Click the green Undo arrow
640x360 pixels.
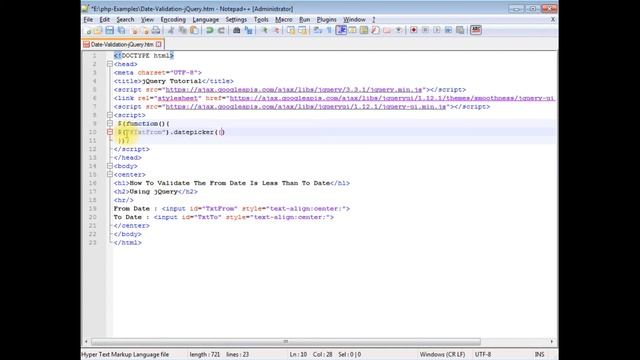coord(210,30)
